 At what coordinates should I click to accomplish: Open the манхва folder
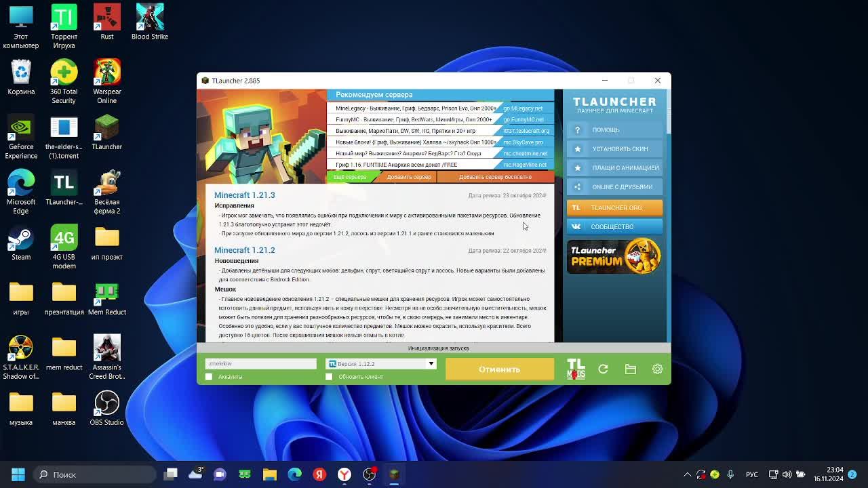(64, 409)
